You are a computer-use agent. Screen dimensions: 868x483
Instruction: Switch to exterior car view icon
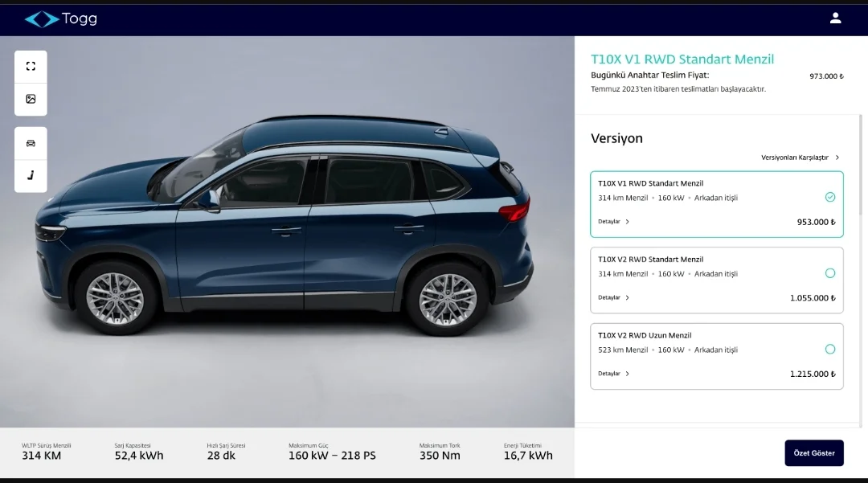point(31,143)
